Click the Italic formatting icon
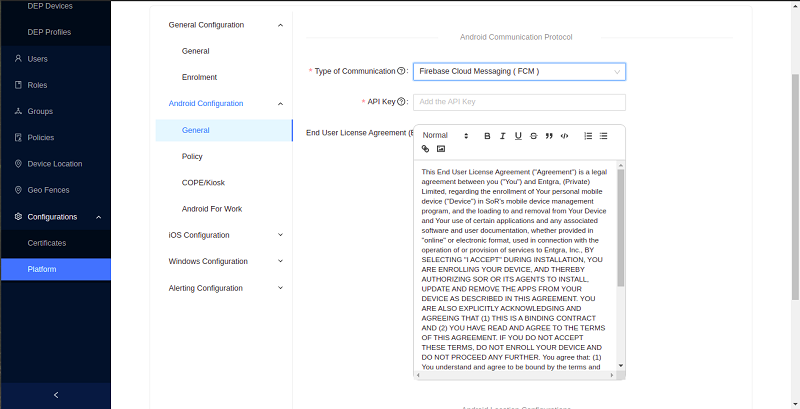 tap(503, 136)
